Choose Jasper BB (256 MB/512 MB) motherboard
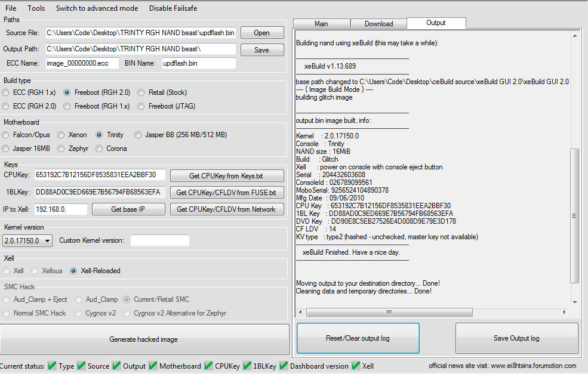 click(181, 135)
